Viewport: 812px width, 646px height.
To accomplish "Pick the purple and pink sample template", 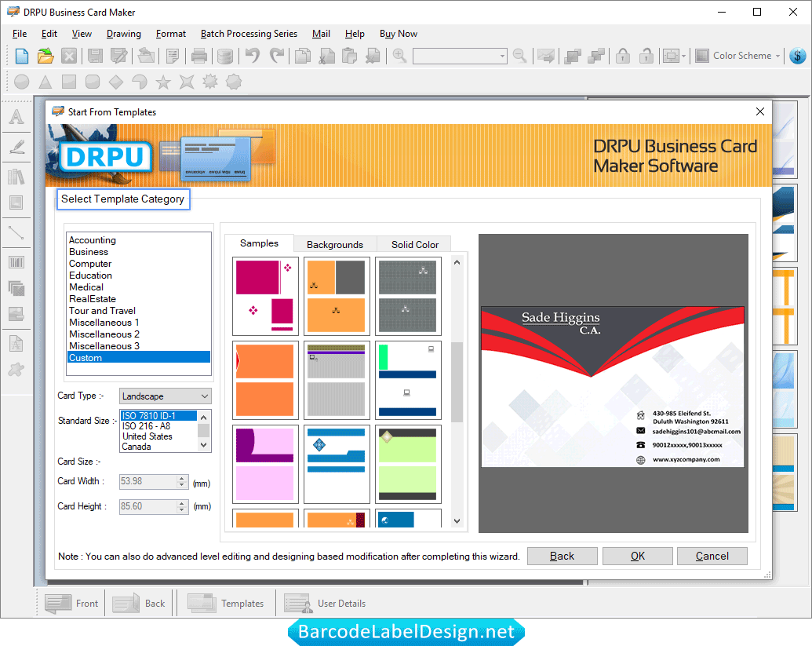I will (x=265, y=464).
